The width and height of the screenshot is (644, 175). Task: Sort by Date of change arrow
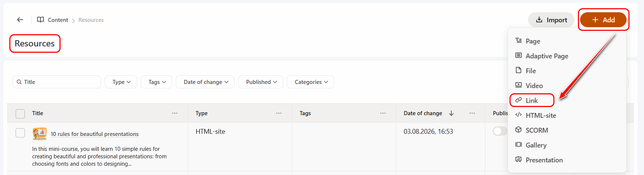(451, 113)
